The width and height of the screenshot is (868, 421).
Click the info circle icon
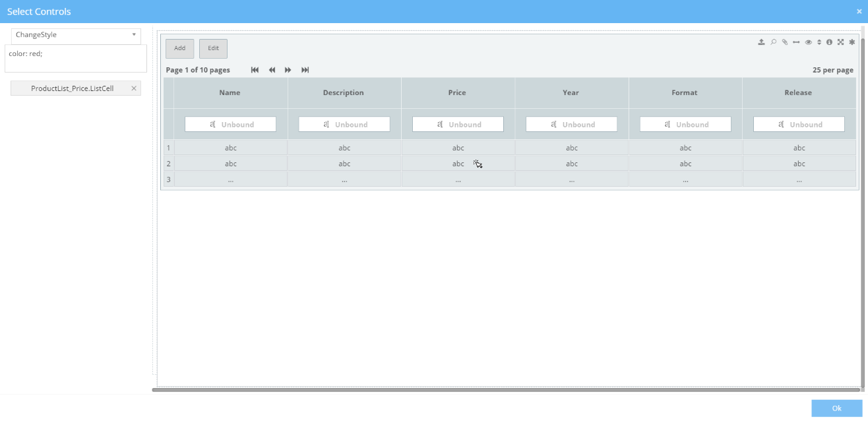[829, 42]
